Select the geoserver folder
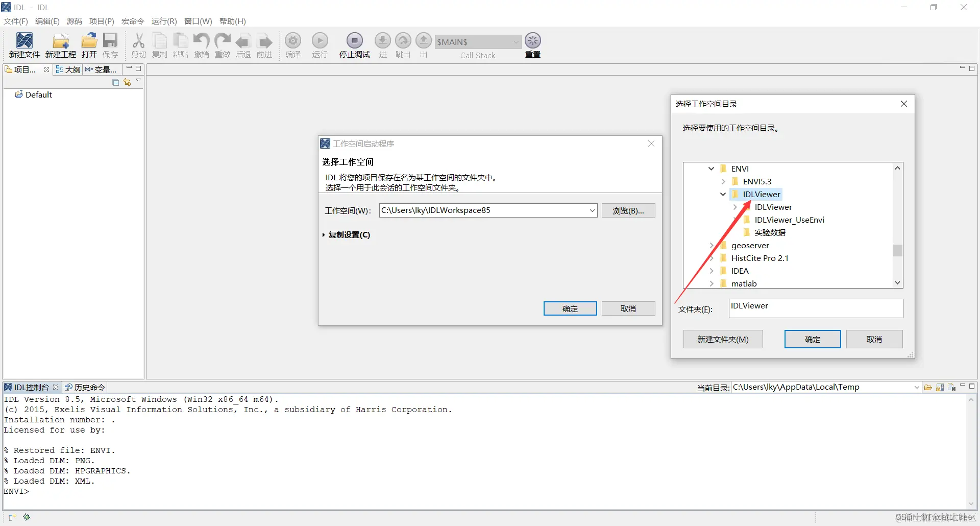Viewport: 980px width, 526px height. pyautogui.click(x=750, y=245)
